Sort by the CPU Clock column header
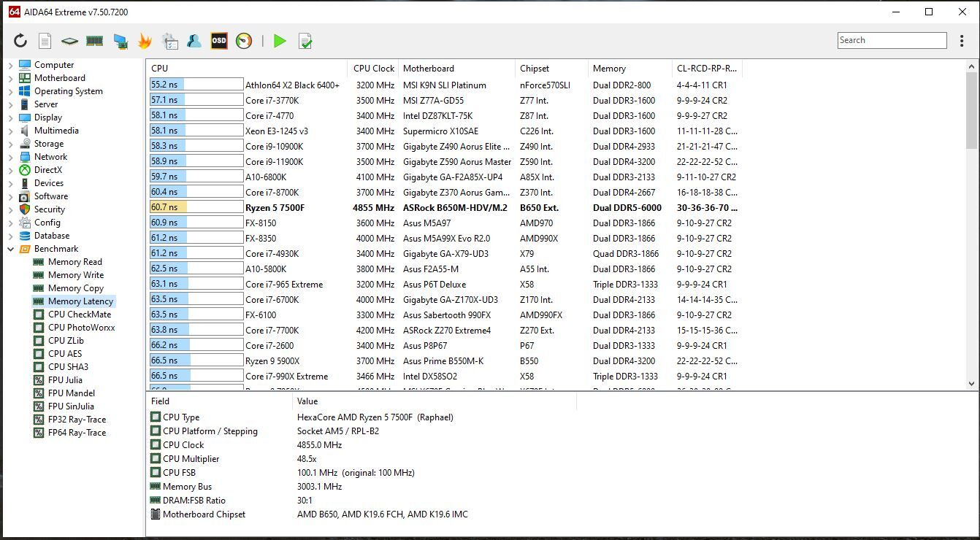Viewport: 980px width, 540px height. [373, 68]
